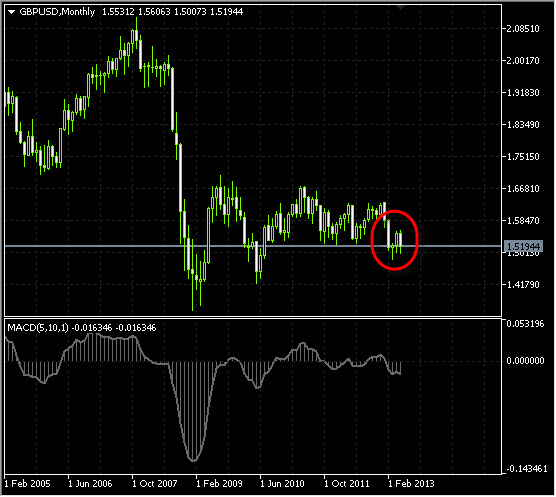Click the 1 Feb 2013 date label
Image resolution: width=556 pixels, height=497 pixels.
point(411,484)
